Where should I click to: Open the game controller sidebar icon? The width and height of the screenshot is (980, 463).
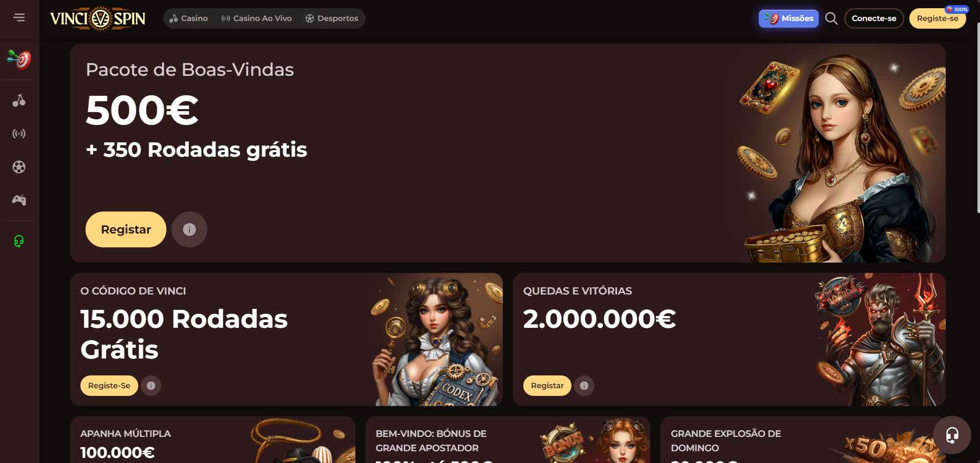coord(19,200)
